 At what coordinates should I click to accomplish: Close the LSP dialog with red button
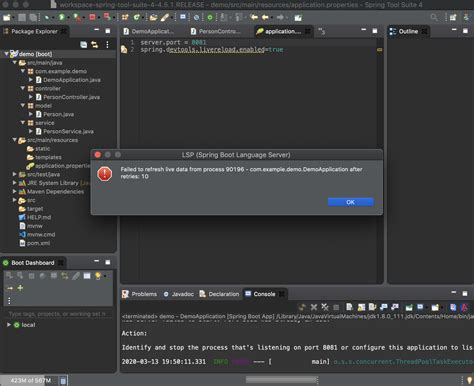coord(98,155)
